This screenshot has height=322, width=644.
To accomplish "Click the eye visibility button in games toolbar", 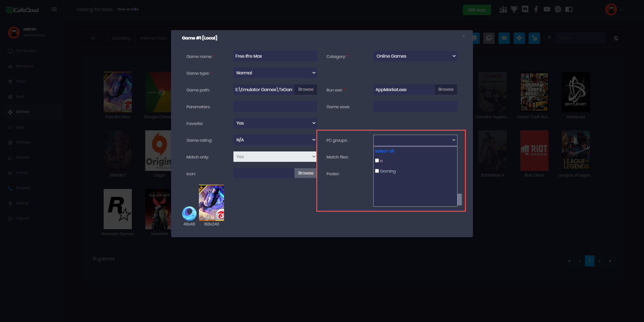I will click(504, 38).
